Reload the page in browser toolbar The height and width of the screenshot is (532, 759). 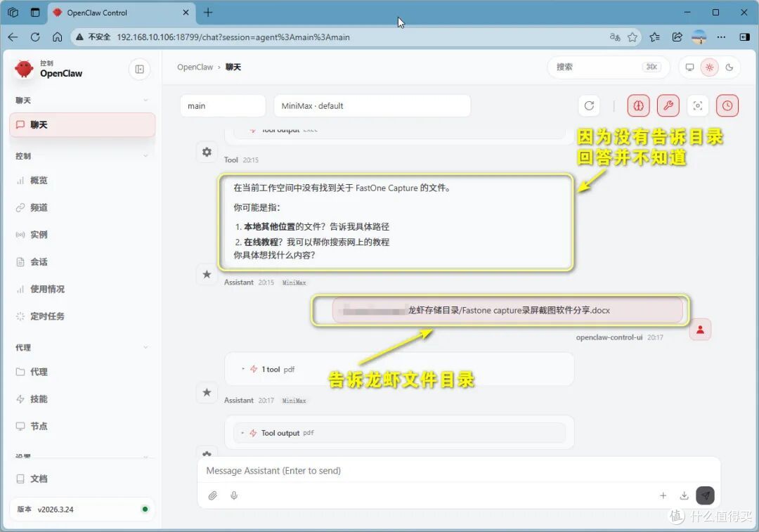pyautogui.click(x=35, y=37)
